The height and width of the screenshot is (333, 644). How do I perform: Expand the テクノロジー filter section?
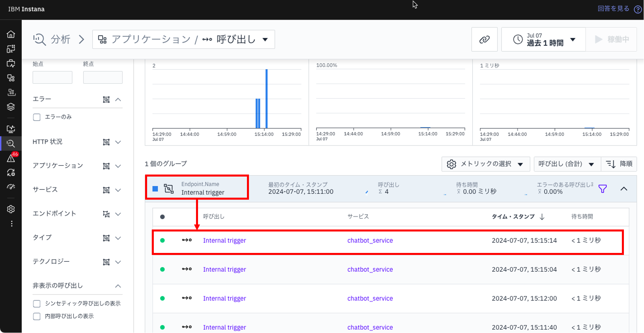click(x=118, y=262)
